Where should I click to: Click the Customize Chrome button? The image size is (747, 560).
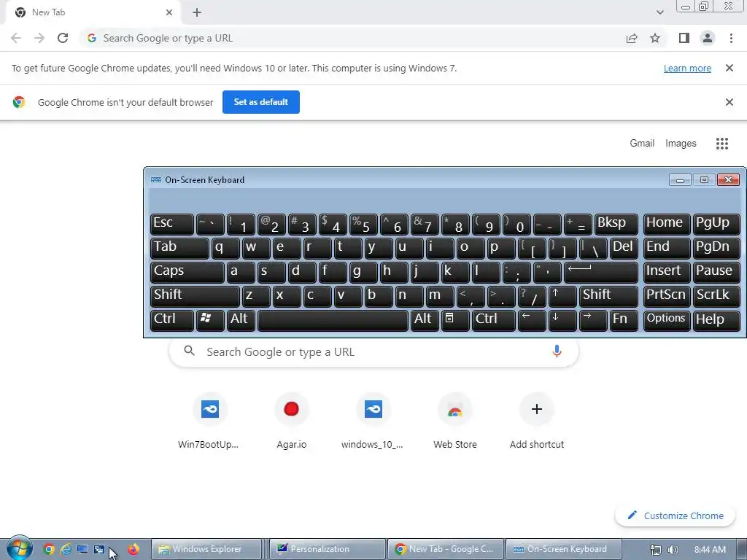click(675, 516)
